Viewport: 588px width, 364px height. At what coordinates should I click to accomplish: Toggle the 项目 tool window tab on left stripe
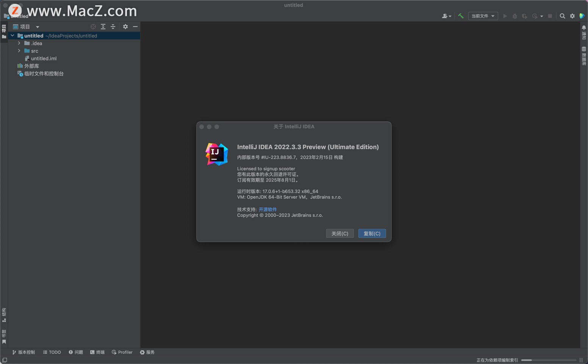point(4,32)
